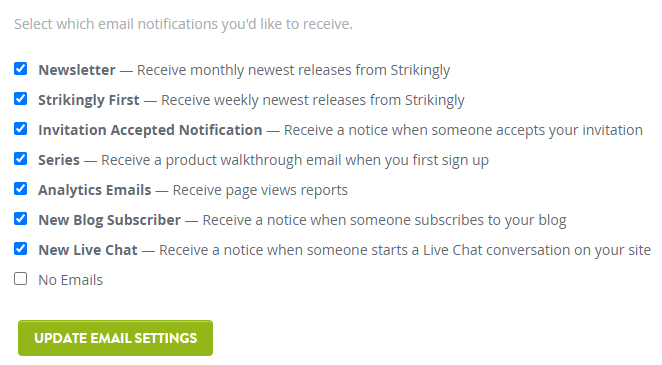Viewport: 662px width, 365px height.
Task: Uncheck the New Blog Subscriber checkbox
Action: tap(20, 219)
